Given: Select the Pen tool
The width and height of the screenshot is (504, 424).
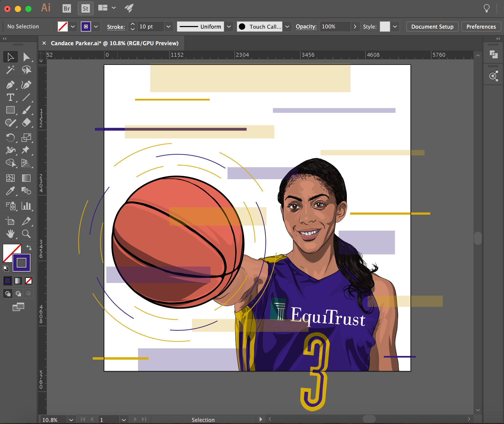Looking at the screenshot, I should coord(11,85).
